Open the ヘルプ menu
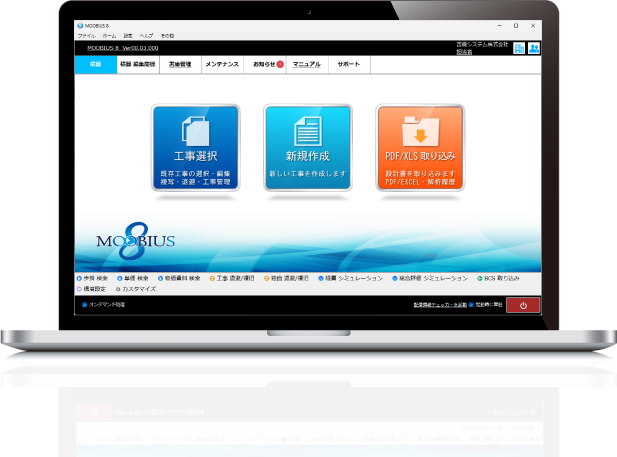 pos(146,35)
